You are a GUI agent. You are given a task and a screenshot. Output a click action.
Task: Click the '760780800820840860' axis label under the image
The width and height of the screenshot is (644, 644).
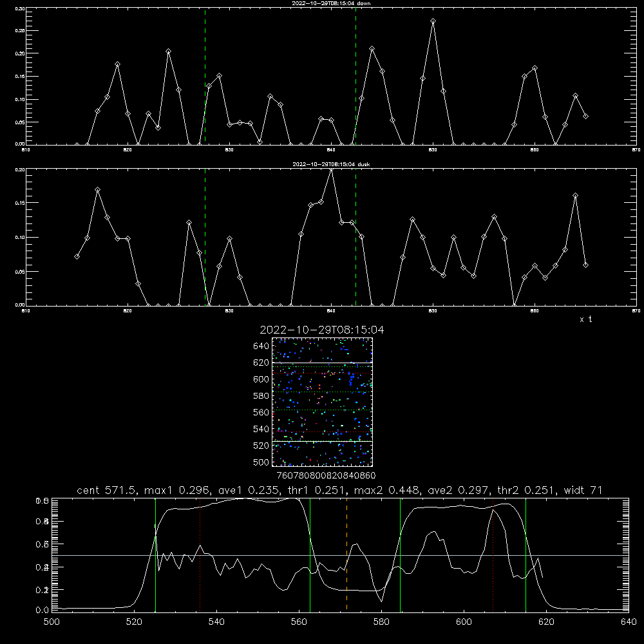pos(326,476)
